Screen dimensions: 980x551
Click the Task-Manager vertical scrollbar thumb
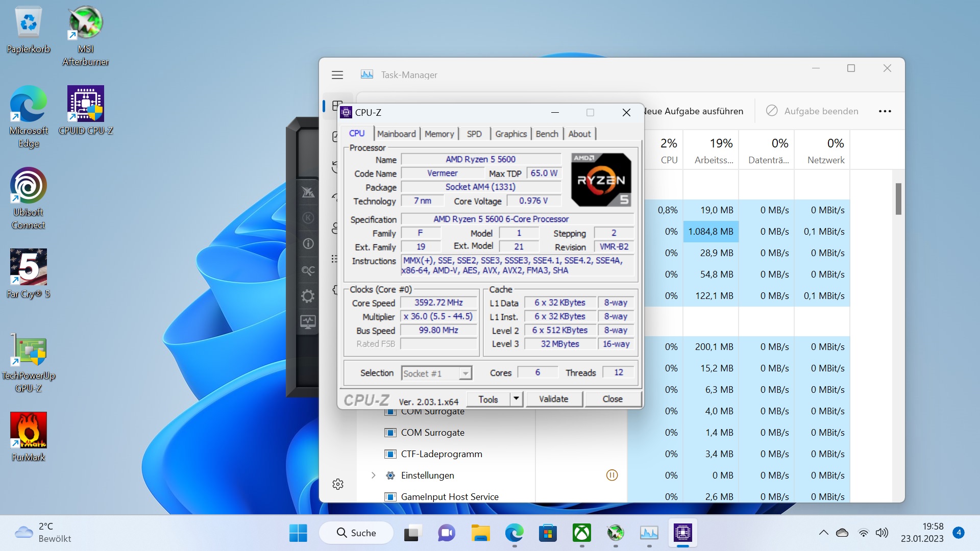point(898,199)
